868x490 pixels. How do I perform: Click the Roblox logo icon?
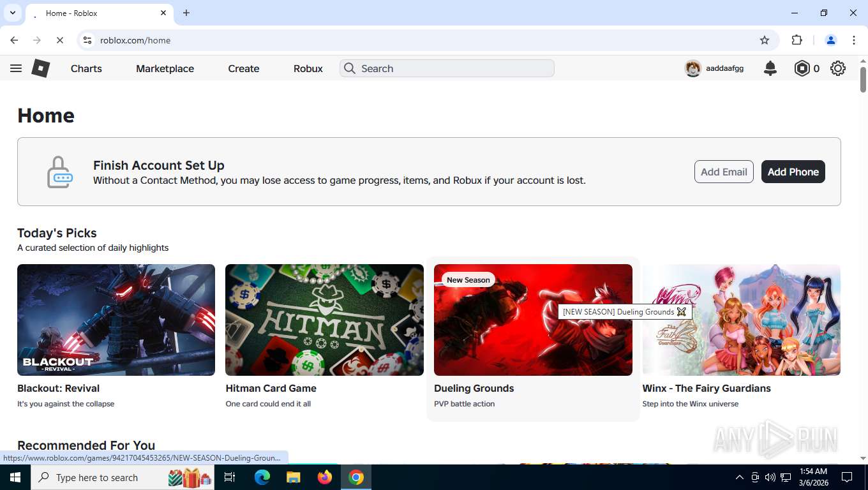41,68
